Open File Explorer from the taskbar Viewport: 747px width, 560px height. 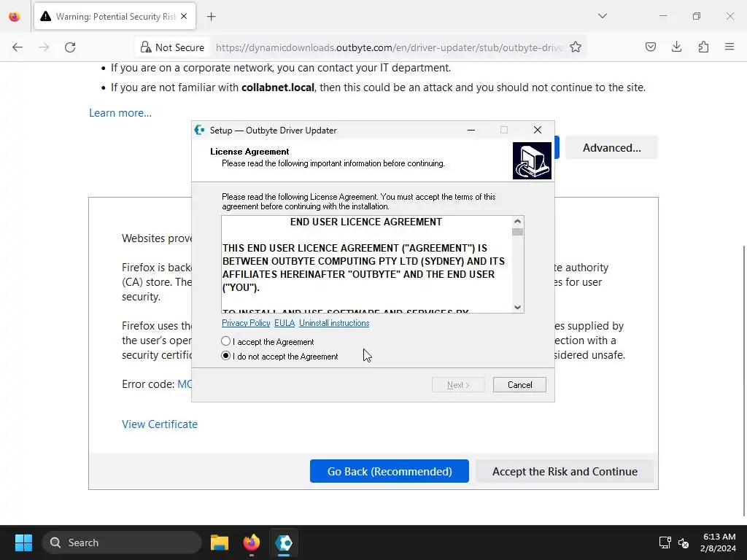click(220, 542)
